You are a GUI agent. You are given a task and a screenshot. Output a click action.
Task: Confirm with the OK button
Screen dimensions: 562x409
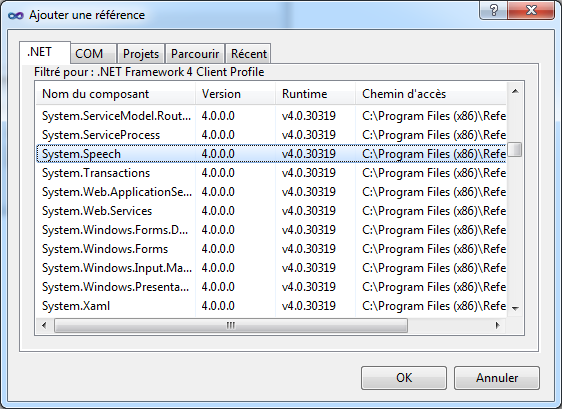(x=404, y=378)
